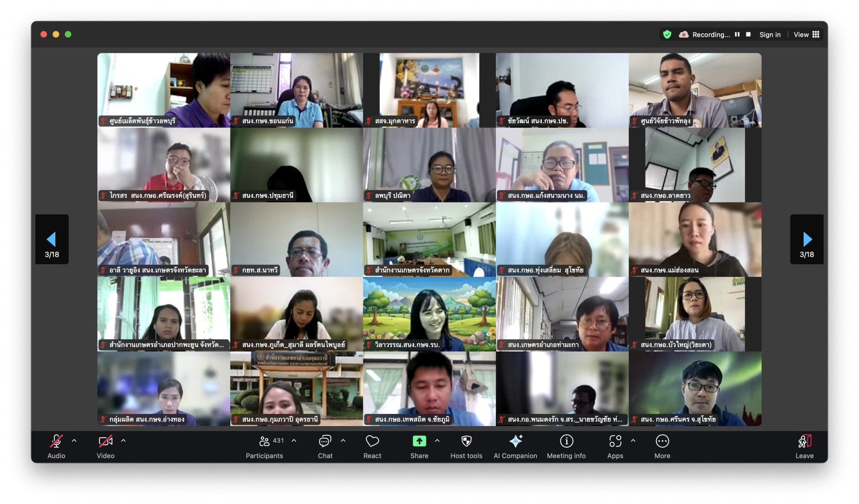Launch the AI Companion

tap(515, 442)
